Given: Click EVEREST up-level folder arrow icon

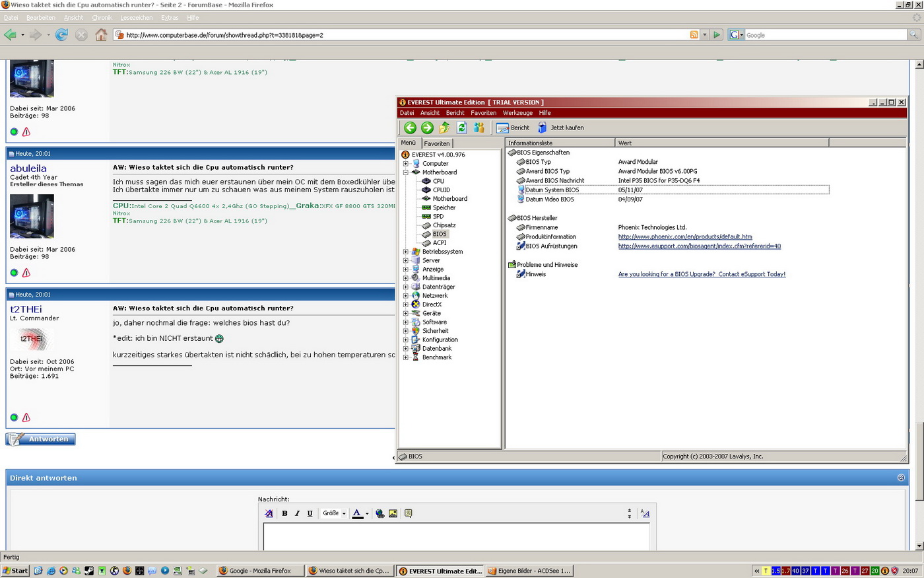Looking at the screenshot, I should click(x=444, y=127).
